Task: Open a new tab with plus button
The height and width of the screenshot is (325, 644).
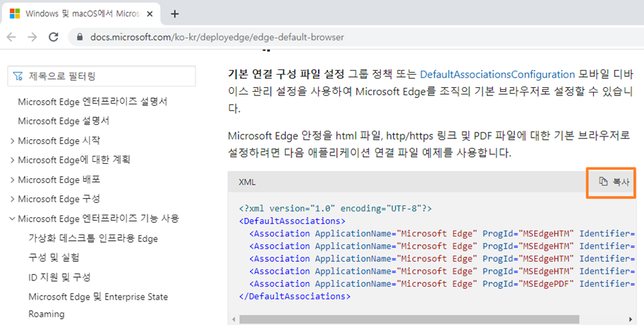Action: point(175,14)
